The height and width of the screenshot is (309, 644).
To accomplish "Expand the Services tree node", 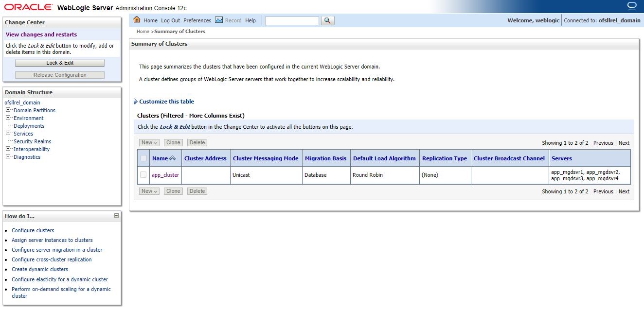I will (x=8, y=134).
